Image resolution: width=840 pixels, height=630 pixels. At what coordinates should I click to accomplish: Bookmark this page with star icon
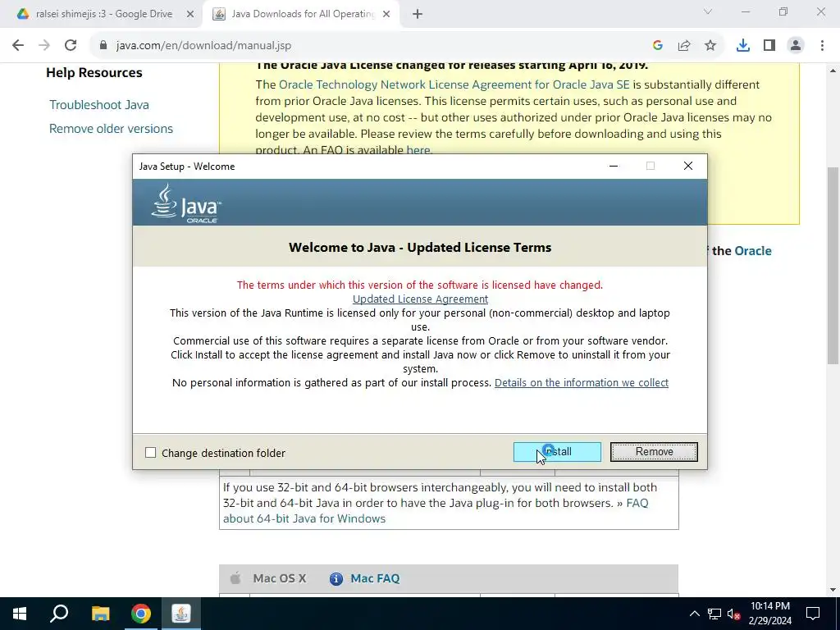710,46
